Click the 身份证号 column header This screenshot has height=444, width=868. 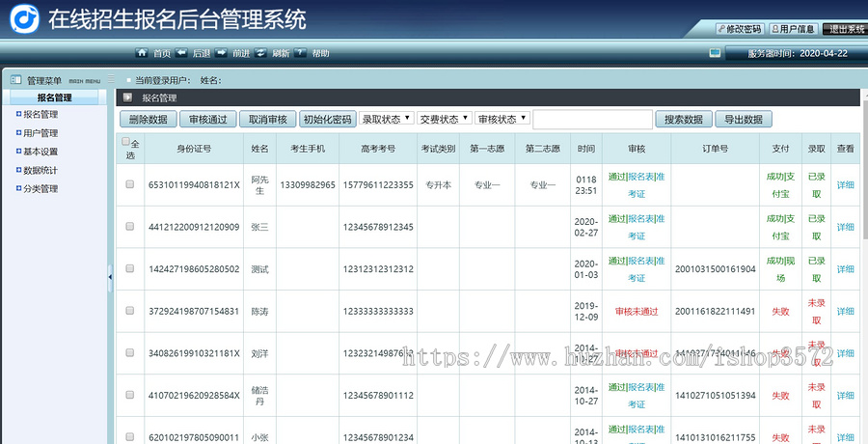pos(194,149)
